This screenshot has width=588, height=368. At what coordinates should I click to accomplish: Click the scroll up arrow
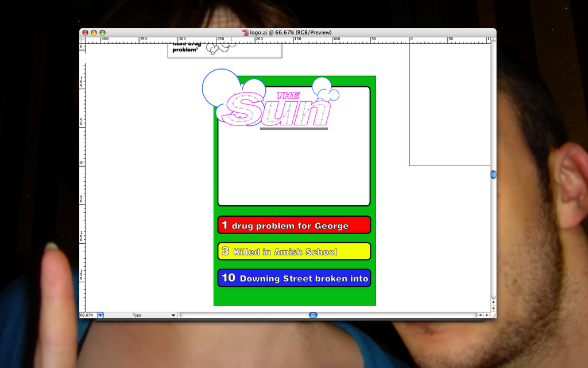493,302
